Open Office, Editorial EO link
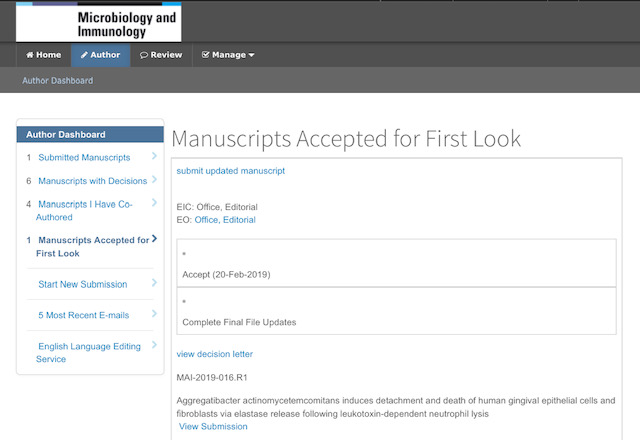640x440 pixels. pos(225,220)
